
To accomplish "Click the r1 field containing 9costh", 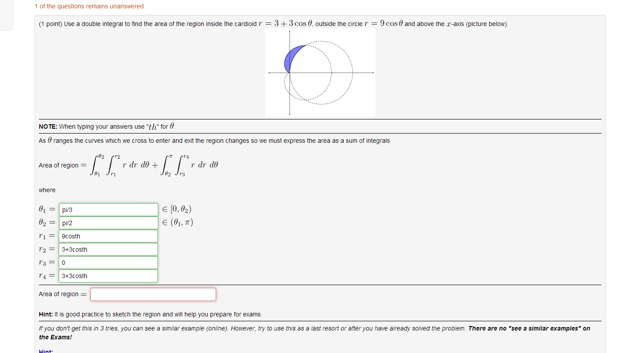I will point(108,236).
